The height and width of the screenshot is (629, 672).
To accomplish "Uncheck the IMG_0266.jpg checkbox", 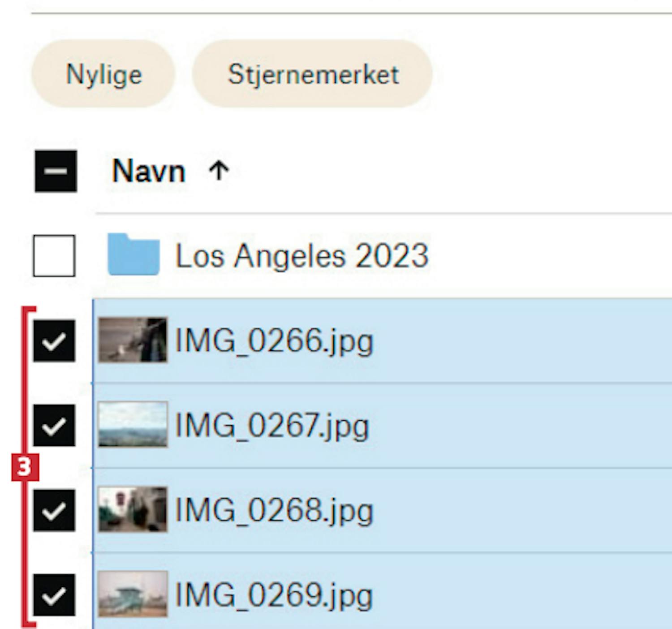I will tap(54, 340).
